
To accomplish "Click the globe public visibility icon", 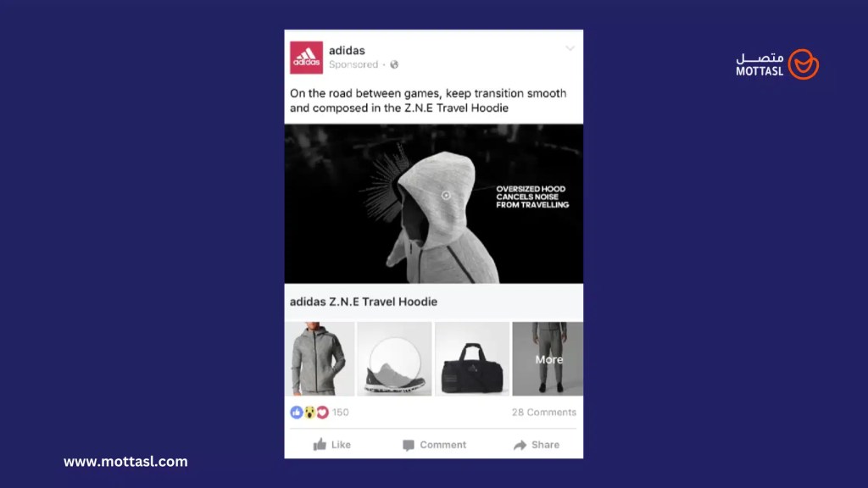I will (394, 64).
